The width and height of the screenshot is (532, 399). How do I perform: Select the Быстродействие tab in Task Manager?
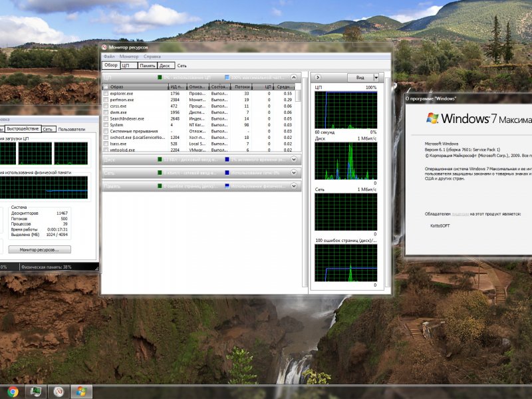(23, 129)
